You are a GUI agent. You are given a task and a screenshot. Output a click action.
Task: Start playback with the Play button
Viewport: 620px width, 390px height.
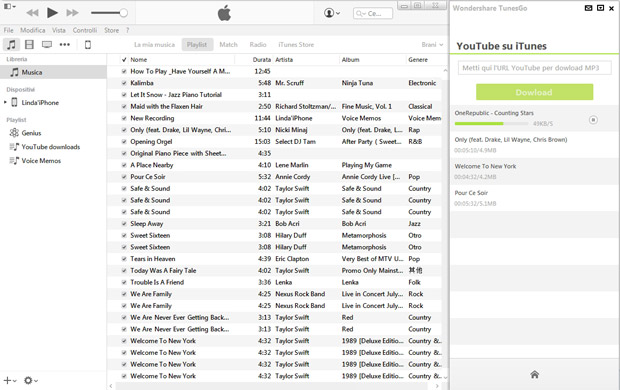click(52, 13)
